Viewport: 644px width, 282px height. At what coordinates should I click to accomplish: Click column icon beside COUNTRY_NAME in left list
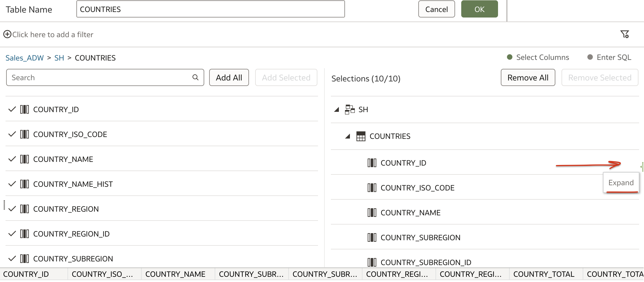tap(25, 159)
